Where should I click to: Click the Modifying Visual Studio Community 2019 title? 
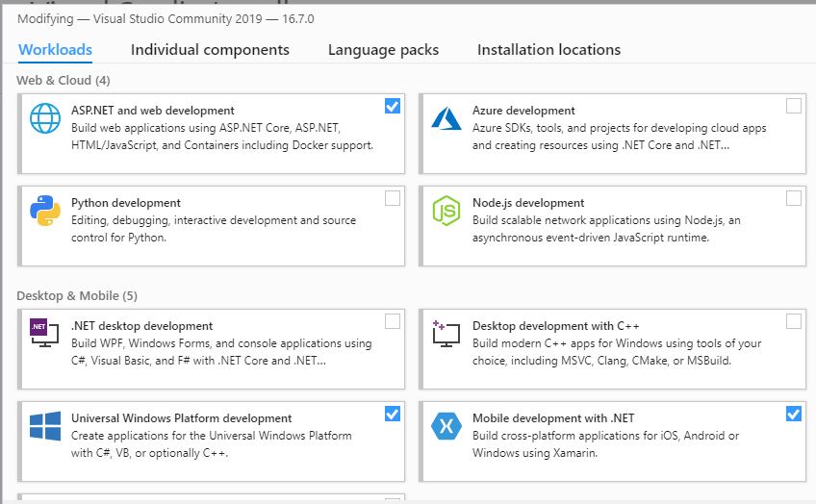(166, 18)
